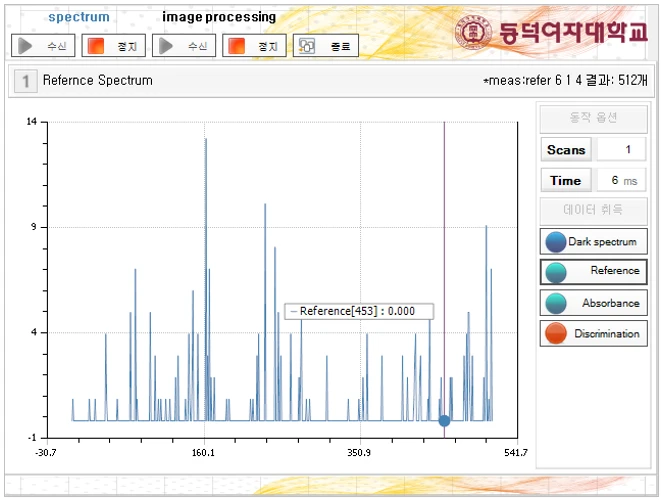The image size is (665, 501).
Task: Click the x-axis label 541.7
Action: click(516, 453)
